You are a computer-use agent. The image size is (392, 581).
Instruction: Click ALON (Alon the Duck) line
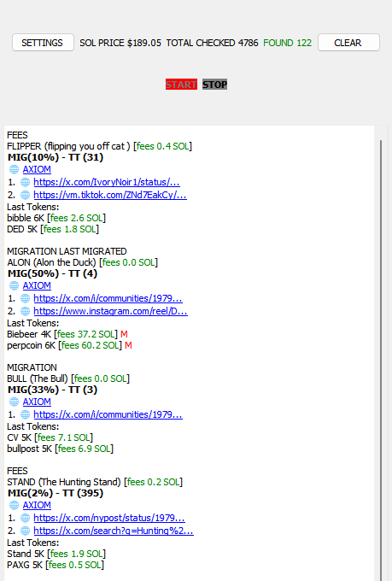pos(82,262)
